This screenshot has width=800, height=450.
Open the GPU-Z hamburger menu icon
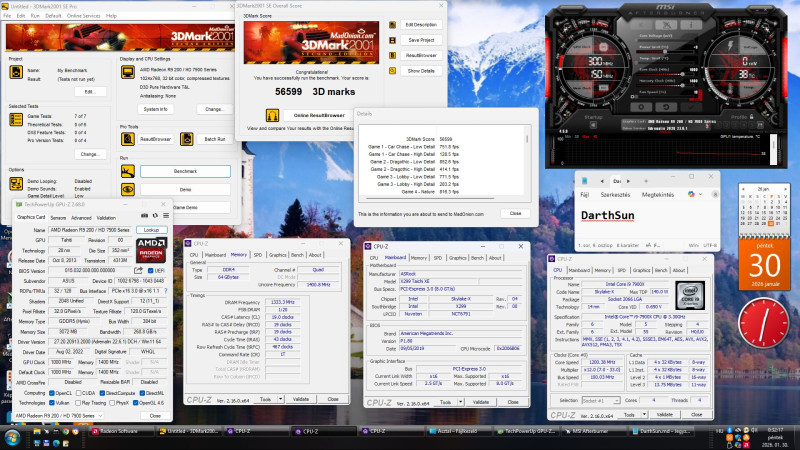point(166,216)
